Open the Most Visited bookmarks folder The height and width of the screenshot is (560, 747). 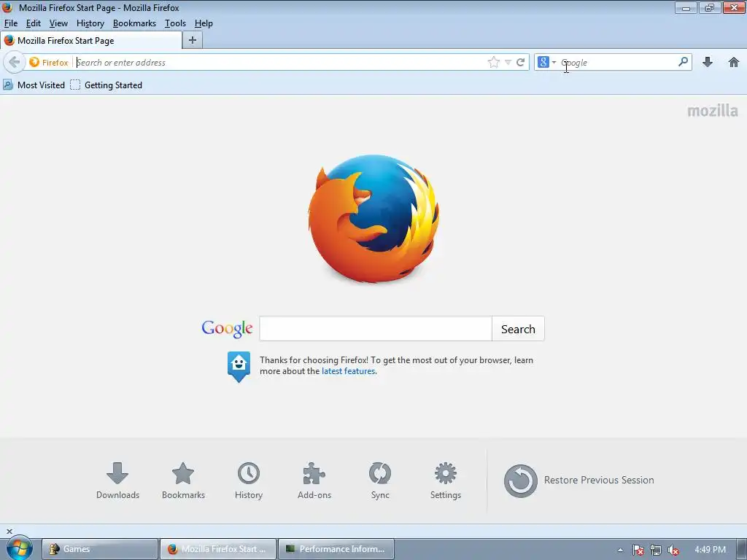(x=34, y=85)
